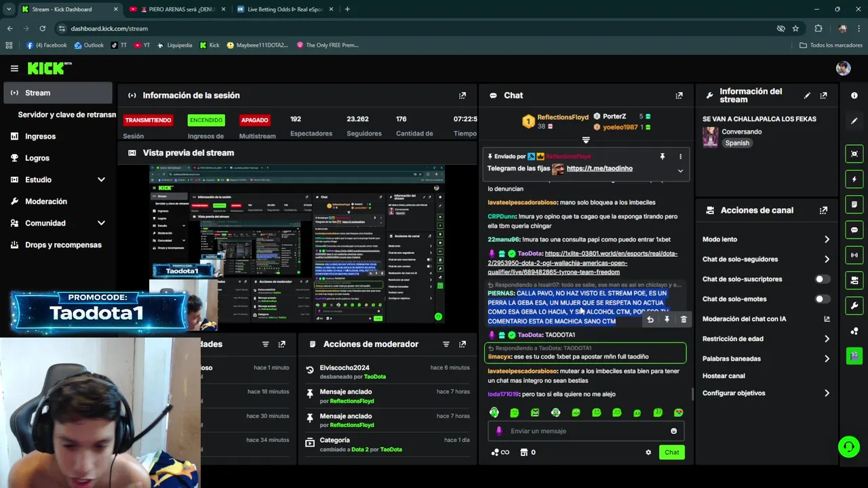This screenshot has width=868, height=488.
Task: Click the chat bubble icon in right sidebar
Action: click(x=854, y=230)
